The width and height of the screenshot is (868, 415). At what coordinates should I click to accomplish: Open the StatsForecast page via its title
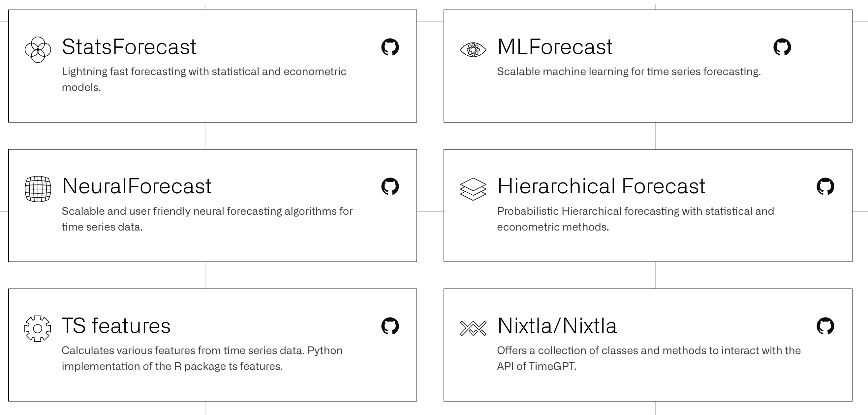pyautogui.click(x=129, y=46)
